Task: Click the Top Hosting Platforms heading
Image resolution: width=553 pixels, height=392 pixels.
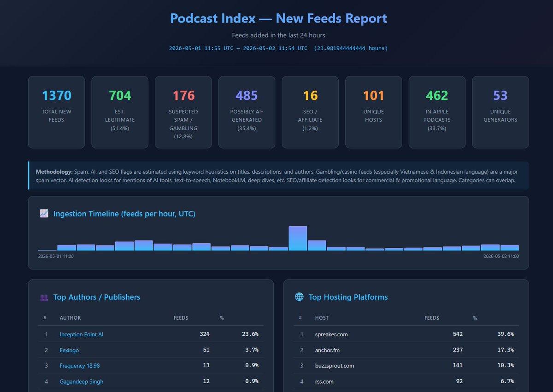Action: (348, 297)
